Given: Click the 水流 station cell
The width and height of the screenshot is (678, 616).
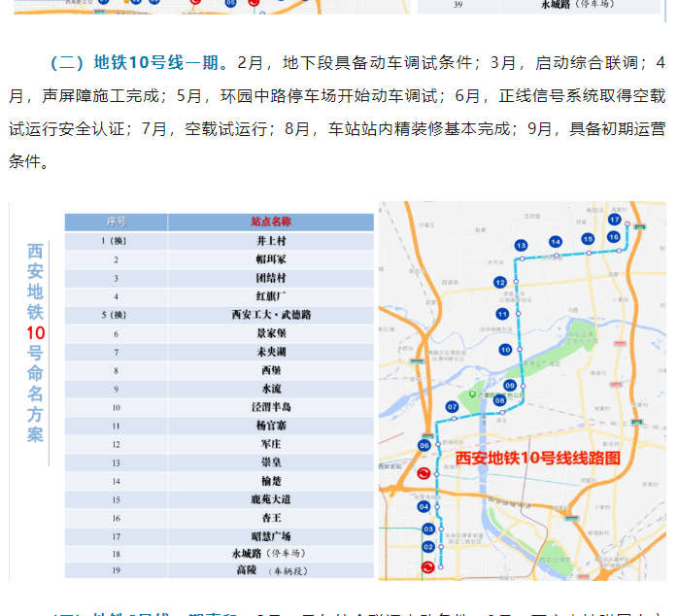Looking at the screenshot, I should [x=271, y=389].
